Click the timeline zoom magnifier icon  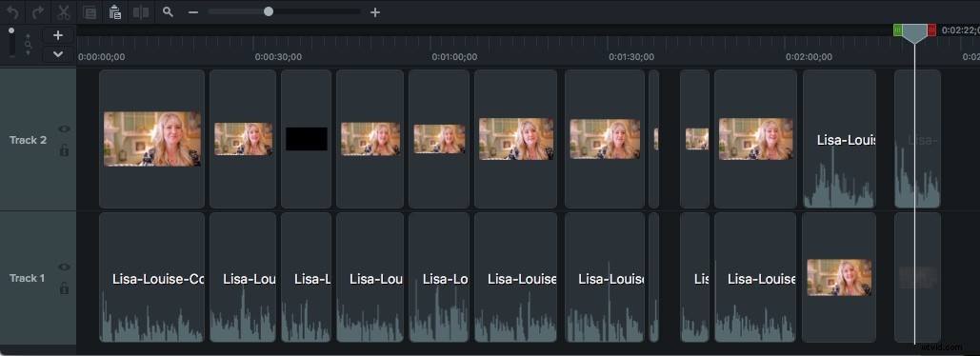168,11
